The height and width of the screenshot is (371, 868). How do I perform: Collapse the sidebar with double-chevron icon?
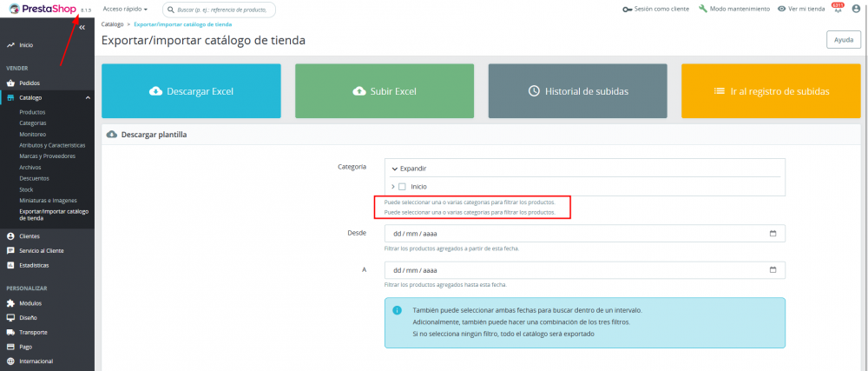[82, 28]
